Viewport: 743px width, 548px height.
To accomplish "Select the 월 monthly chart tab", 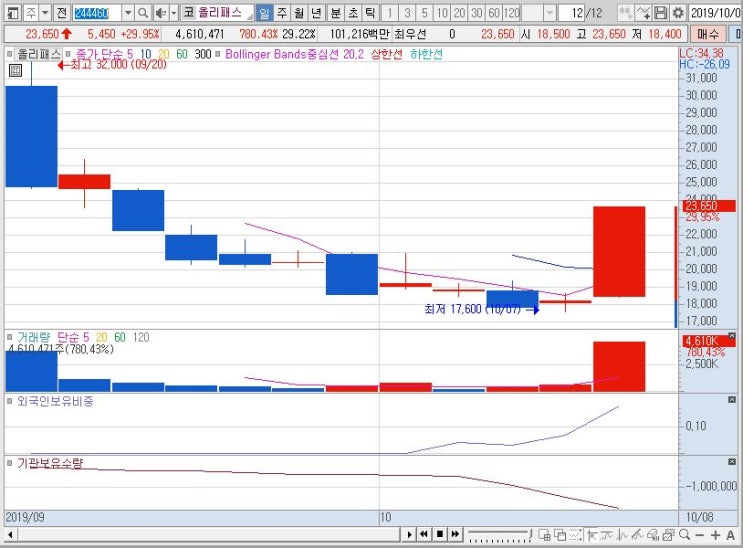I will [x=299, y=13].
